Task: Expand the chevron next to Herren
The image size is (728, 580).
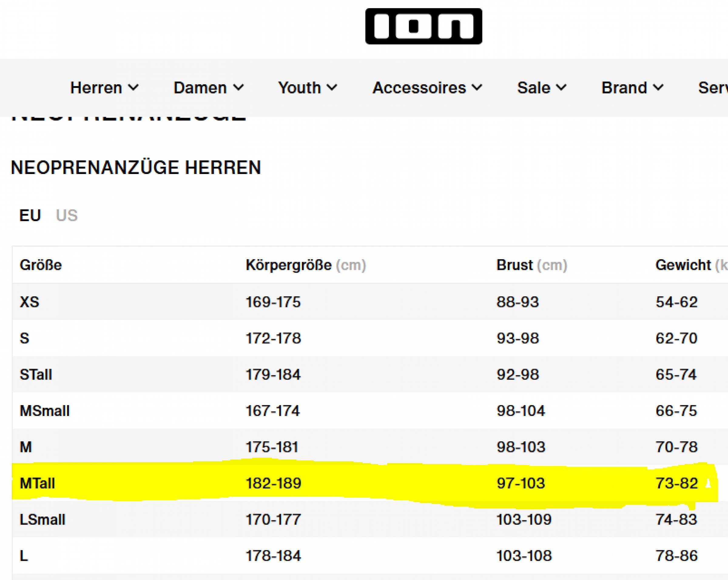Action: (x=133, y=88)
